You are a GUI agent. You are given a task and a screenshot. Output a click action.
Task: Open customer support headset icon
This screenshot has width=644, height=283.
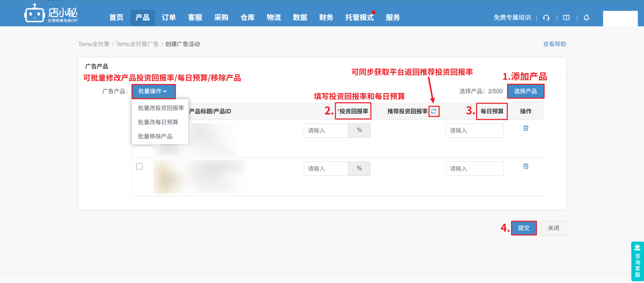click(x=546, y=18)
